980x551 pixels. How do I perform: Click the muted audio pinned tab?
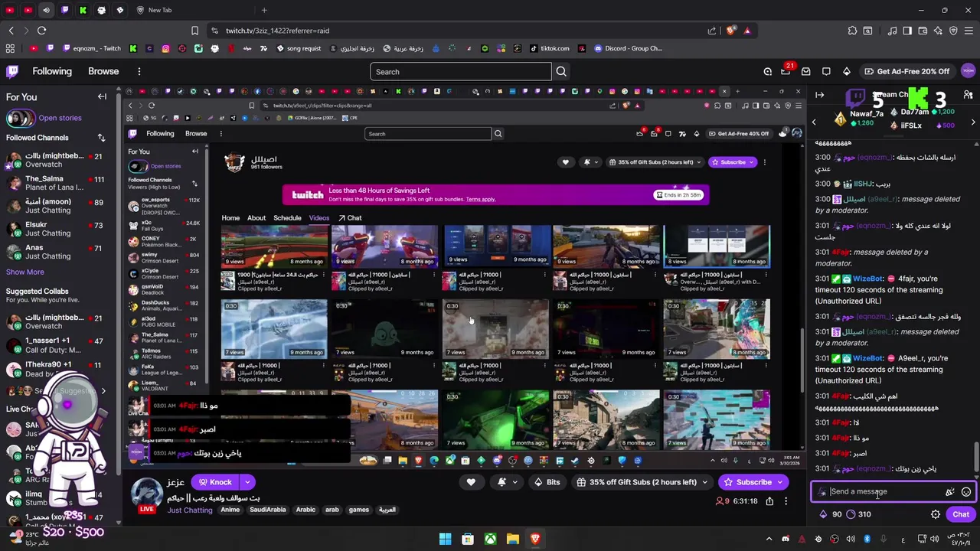pos(46,10)
